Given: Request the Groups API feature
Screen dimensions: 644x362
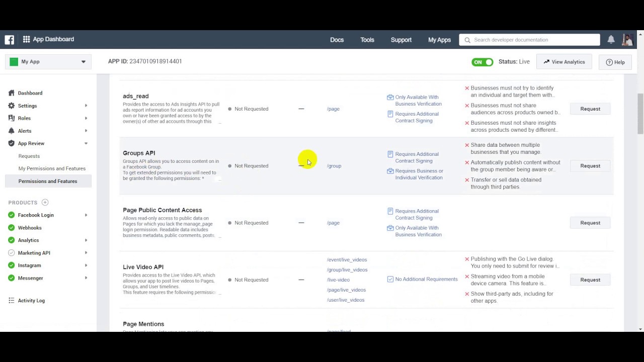Looking at the screenshot, I should pyautogui.click(x=590, y=165).
